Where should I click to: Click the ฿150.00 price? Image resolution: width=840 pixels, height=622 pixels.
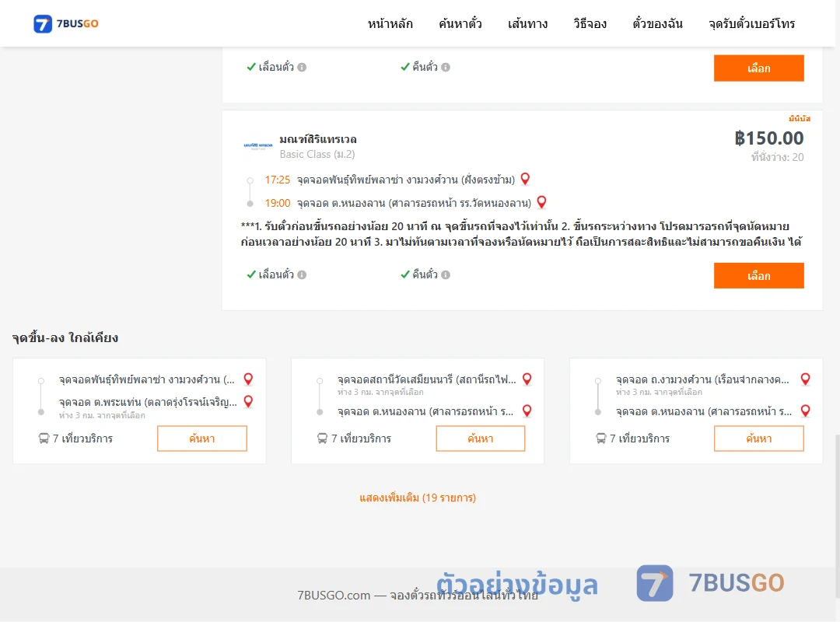[768, 138]
